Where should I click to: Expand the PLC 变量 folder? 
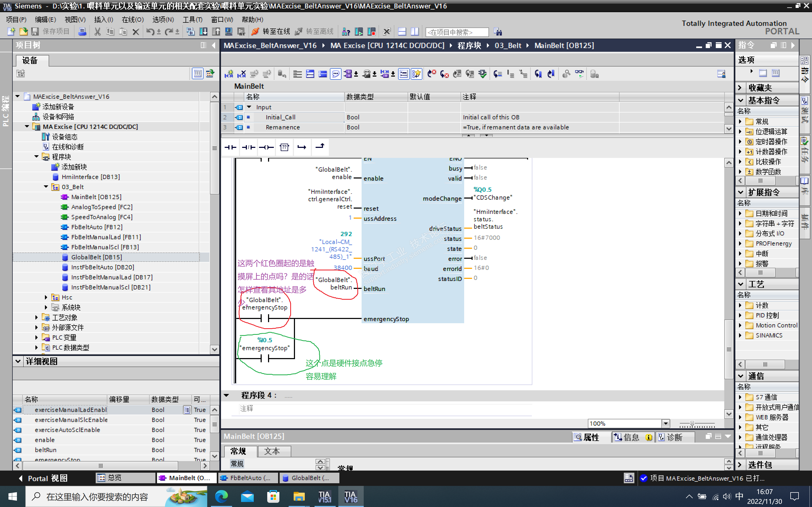click(36, 337)
